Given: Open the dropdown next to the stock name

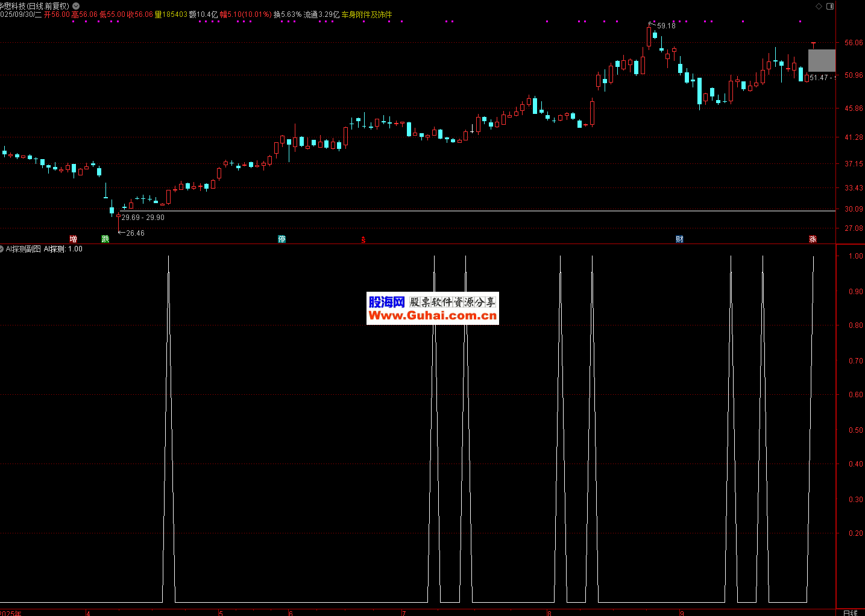Looking at the screenshot, I should tap(76, 6).
